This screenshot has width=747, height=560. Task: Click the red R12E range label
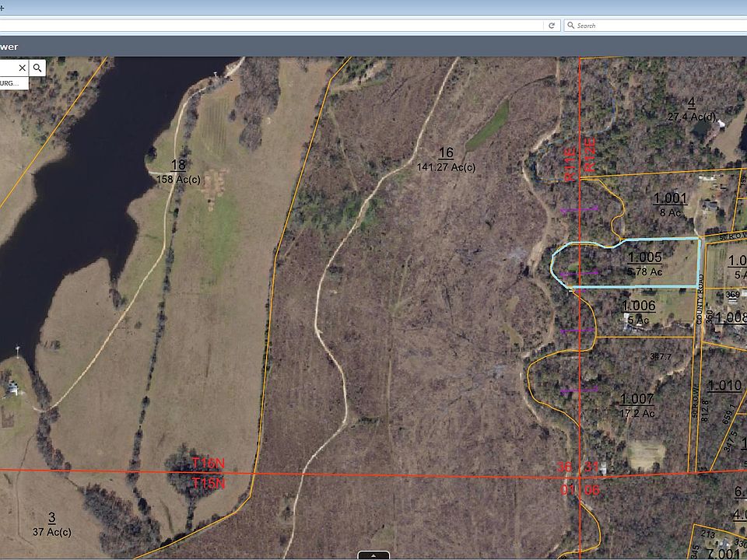(x=590, y=155)
